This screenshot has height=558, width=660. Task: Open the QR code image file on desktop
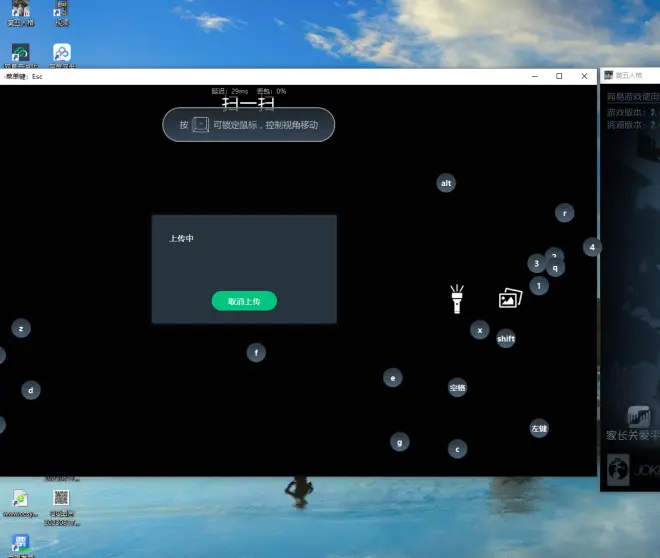click(x=61, y=501)
